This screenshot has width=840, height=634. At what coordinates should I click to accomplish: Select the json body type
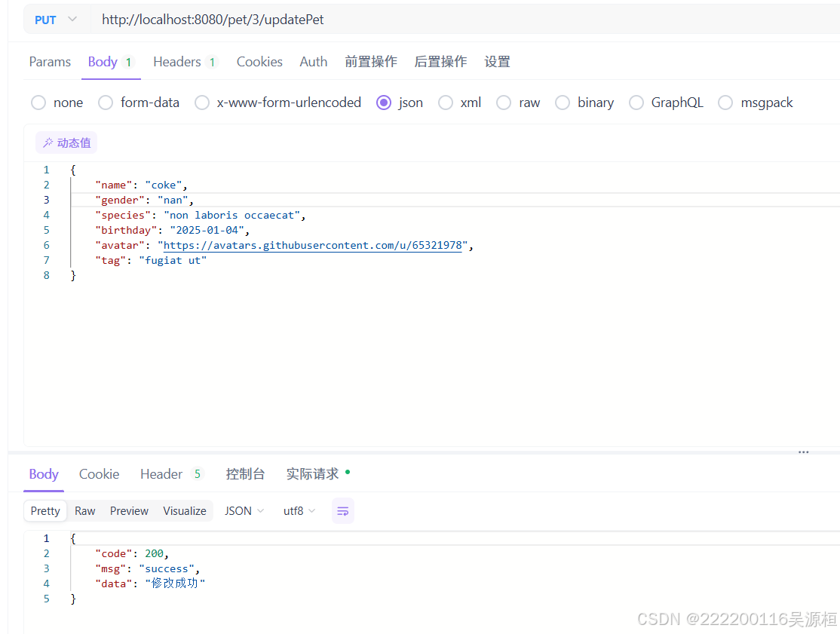coord(400,103)
